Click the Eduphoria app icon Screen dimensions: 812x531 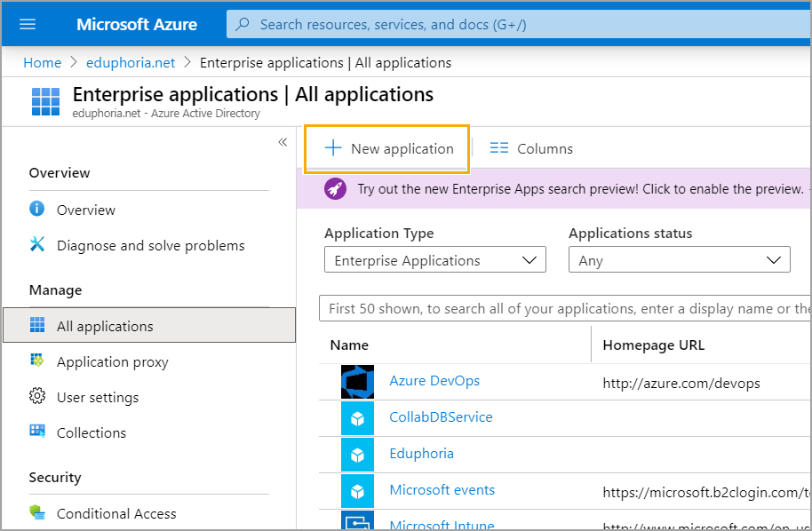tap(357, 455)
